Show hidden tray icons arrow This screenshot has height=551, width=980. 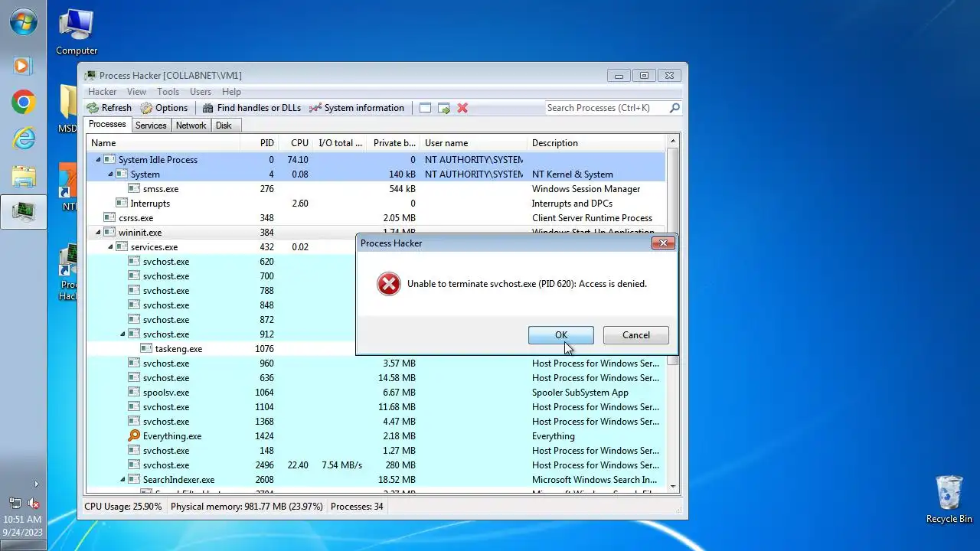click(35, 484)
